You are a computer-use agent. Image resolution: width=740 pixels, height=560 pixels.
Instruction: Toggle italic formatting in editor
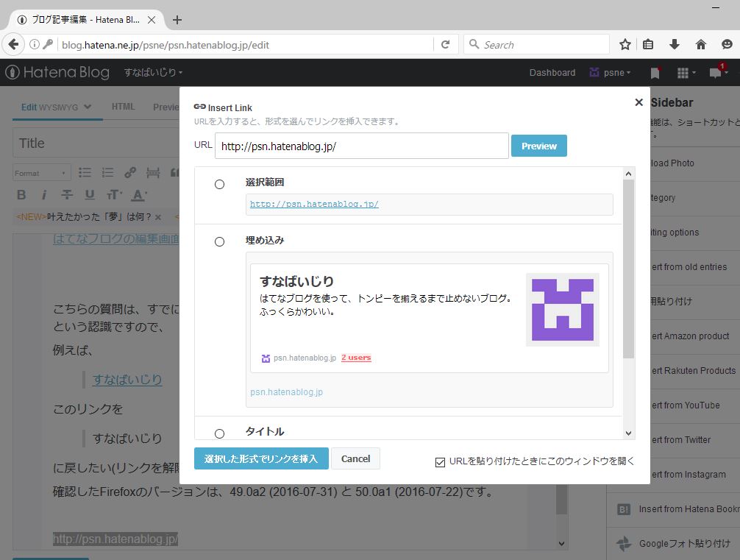44,194
